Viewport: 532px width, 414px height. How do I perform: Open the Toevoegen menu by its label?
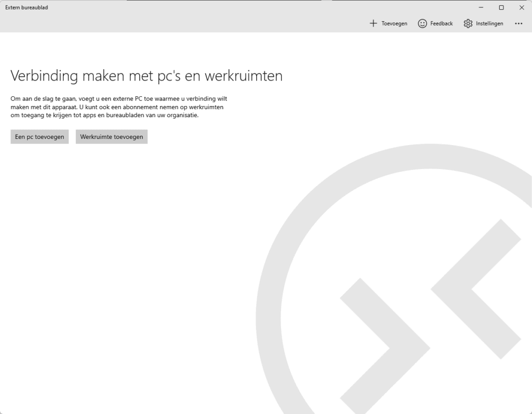[394, 23]
